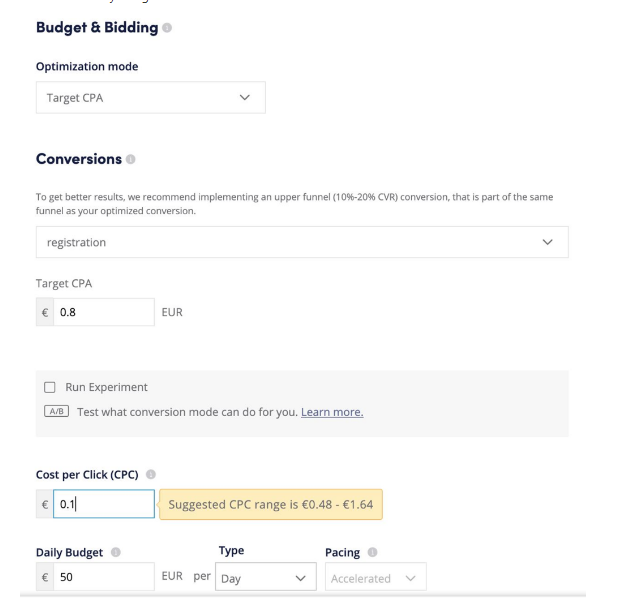Focus the Cost per Click input field

point(104,504)
